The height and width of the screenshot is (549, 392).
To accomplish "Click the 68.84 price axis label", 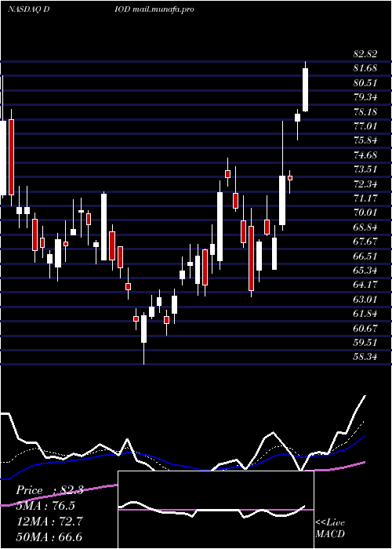I will (365, 227).
